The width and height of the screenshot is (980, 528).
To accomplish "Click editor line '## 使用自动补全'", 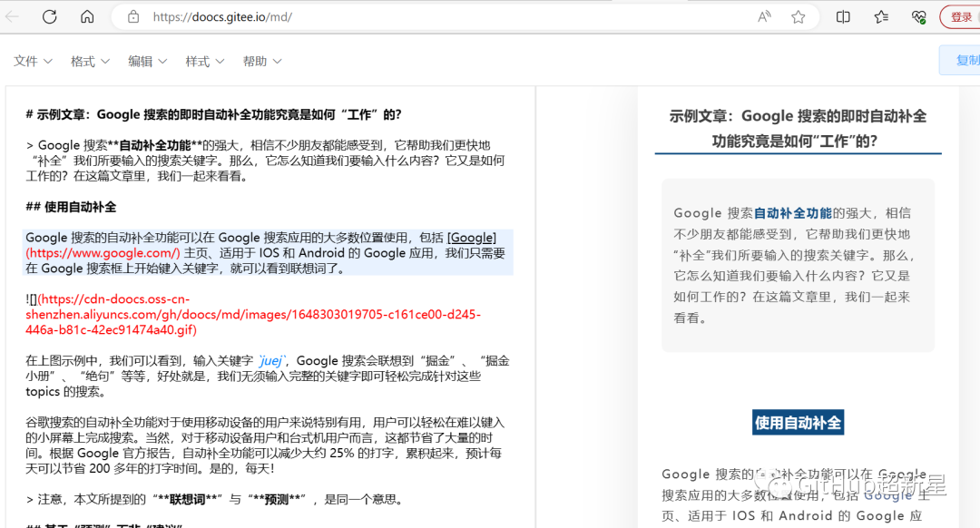I will click(71, 207).
